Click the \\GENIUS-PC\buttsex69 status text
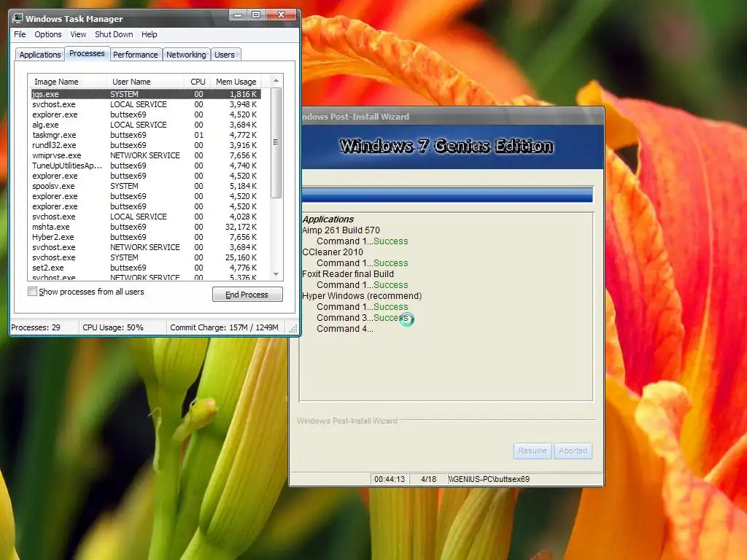Screen dimensions: 747x560 point(489,479)
